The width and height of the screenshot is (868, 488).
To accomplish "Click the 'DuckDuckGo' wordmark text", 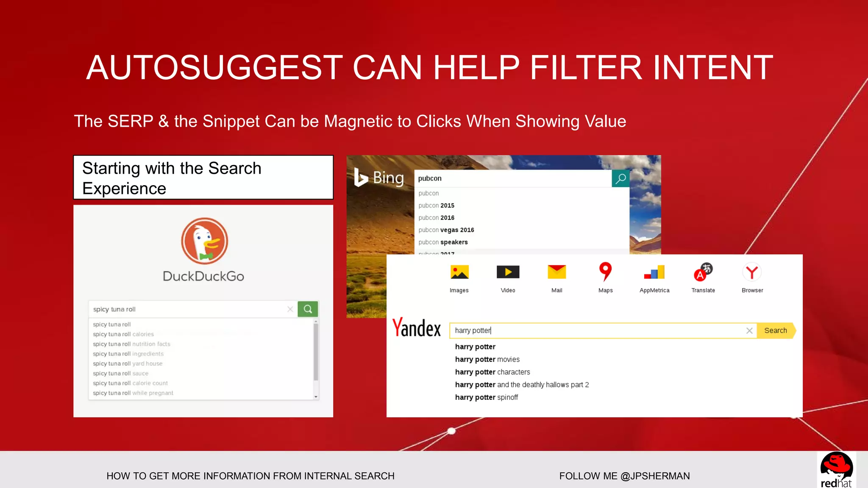I will pyautogui.click(x=203, y=276).
